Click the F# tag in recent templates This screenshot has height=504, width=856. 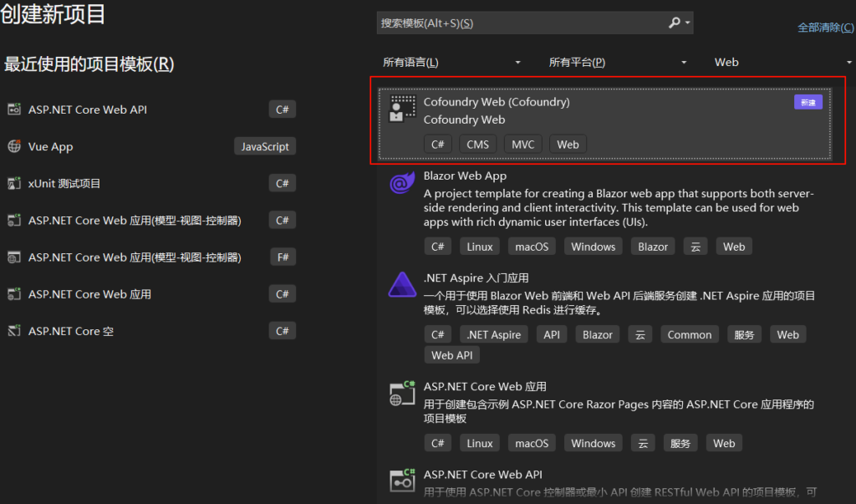tap(283, 257)
